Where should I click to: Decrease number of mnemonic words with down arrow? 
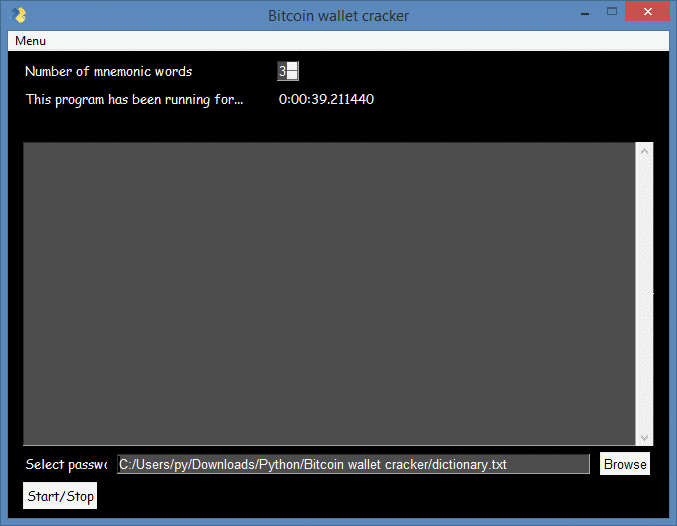coord(292,76)
